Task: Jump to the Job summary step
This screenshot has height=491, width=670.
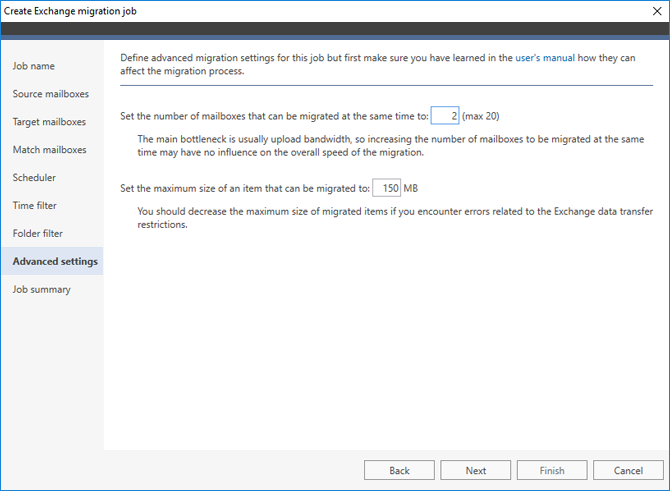Action: coord(41,289)
